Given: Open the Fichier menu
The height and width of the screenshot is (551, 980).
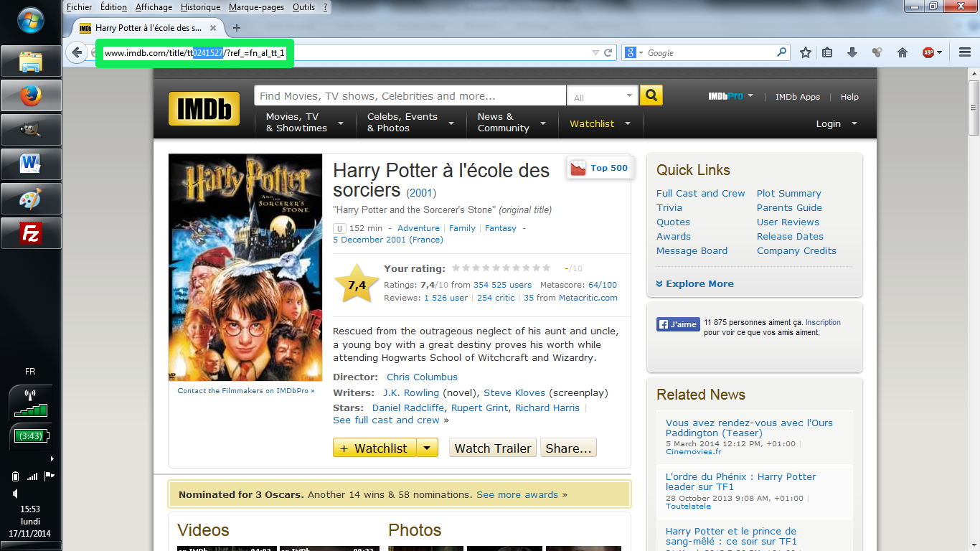Looking at the screenshot, I should pos(79,7).
